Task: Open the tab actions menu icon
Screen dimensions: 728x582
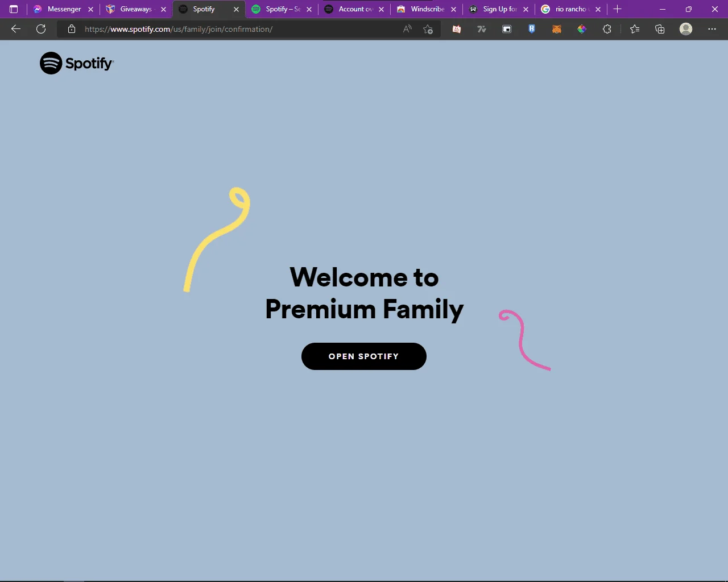Action: click(x=14, y=9)
